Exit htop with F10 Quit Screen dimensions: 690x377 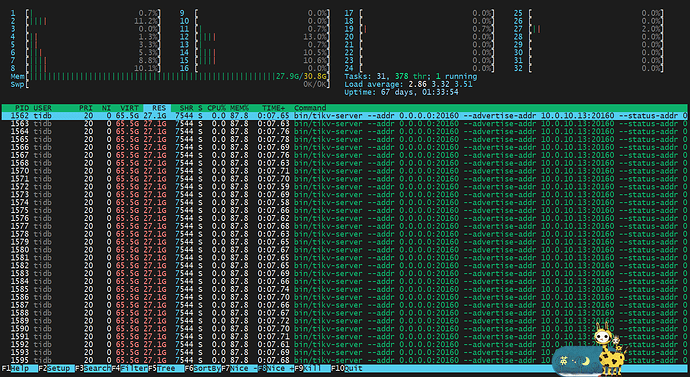pyautogui.click(x=347, y=368)
